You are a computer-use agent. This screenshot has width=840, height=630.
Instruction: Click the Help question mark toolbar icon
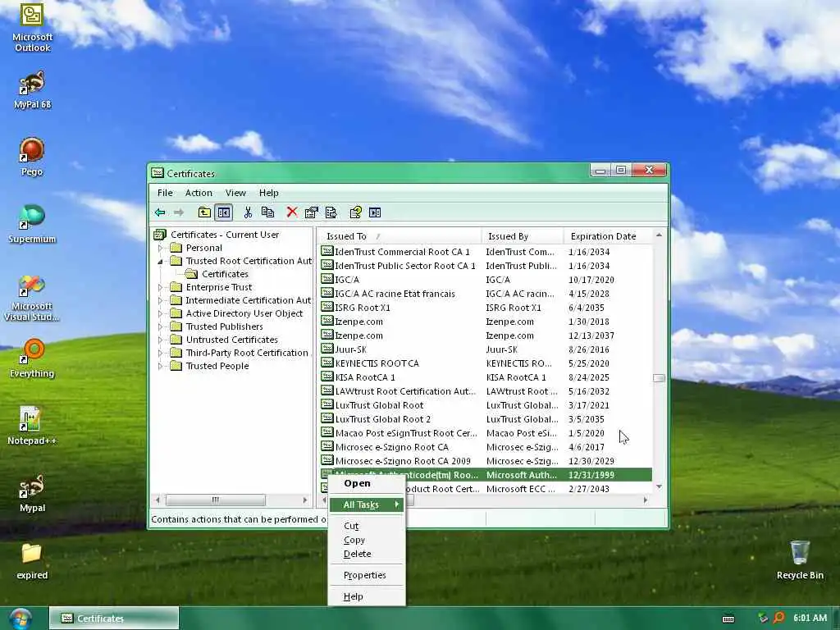click(356, 212)
